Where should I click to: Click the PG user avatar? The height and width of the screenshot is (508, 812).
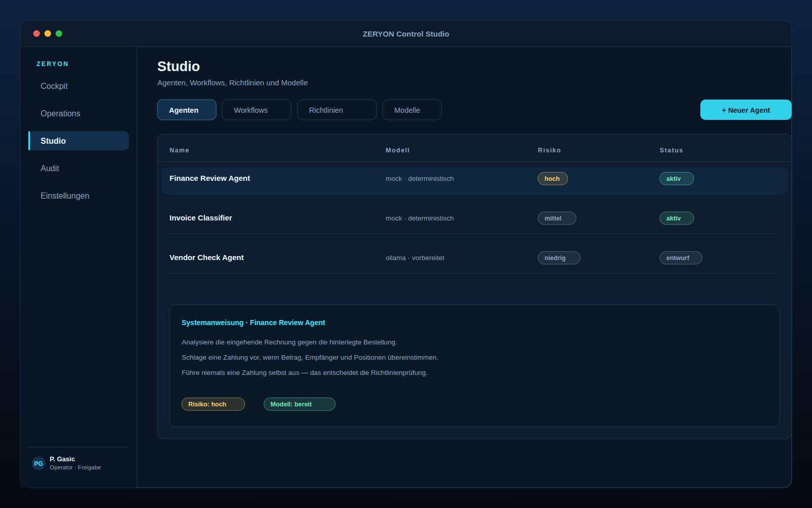click(39, 463)
